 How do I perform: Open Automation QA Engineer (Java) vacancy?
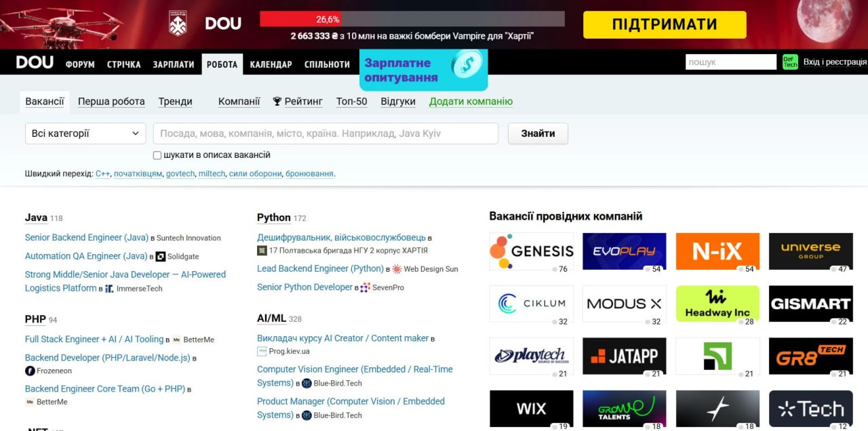tap(86, 256)
